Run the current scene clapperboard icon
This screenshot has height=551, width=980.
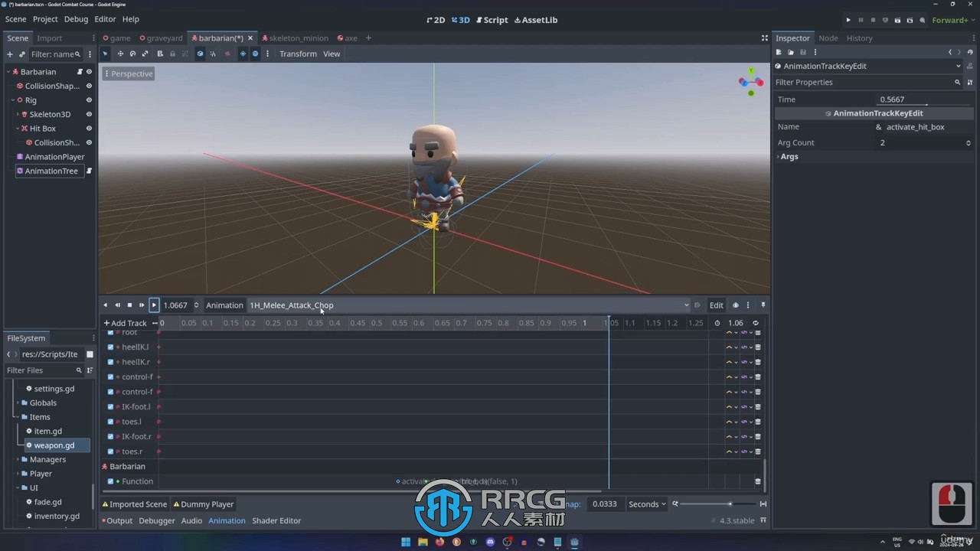pos(898,20)
